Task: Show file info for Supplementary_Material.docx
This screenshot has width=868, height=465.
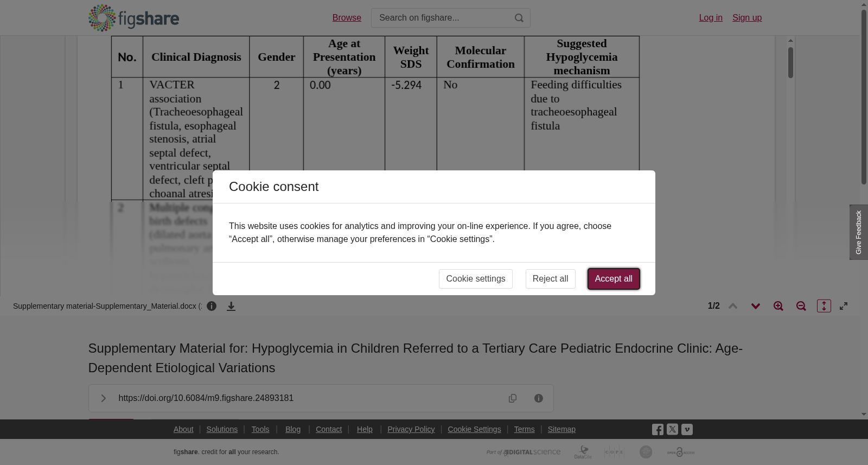Action: click(x=212, y=306)
